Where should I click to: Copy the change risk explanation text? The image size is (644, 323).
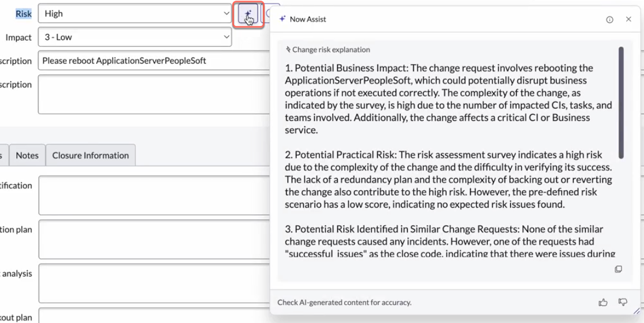(618, 269)
